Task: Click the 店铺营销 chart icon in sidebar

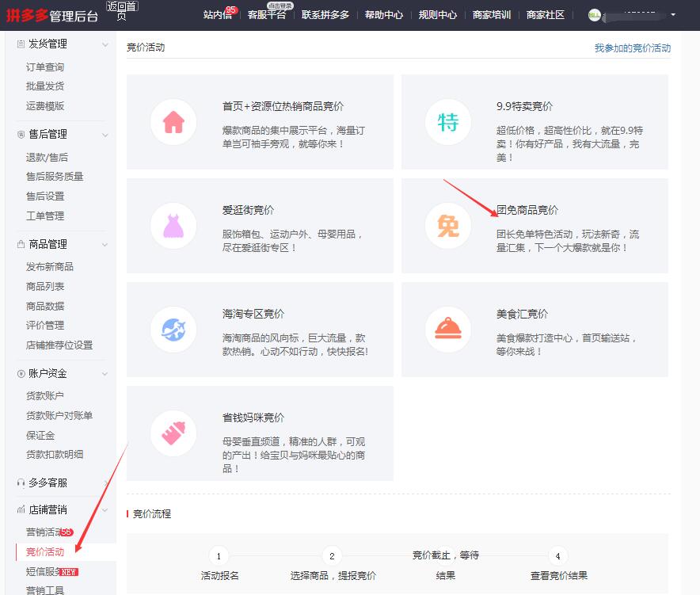Action: pos(21,509)
